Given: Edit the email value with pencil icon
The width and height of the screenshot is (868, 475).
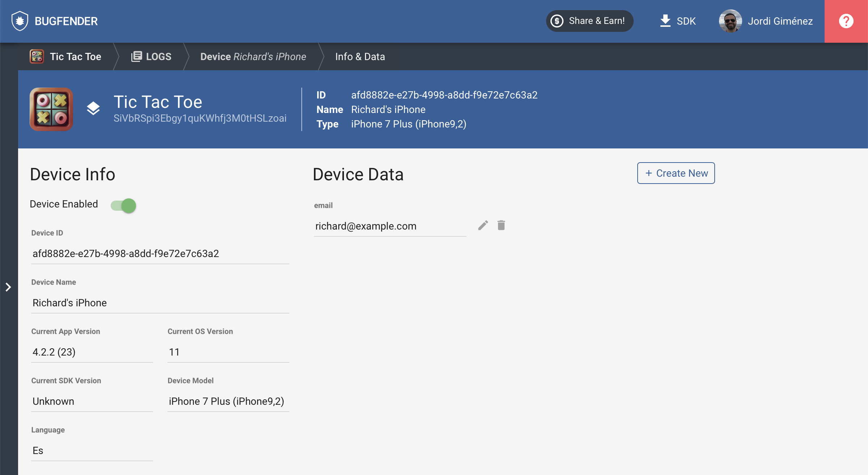Looking at the screenshot, I should [x=483, y=226].
